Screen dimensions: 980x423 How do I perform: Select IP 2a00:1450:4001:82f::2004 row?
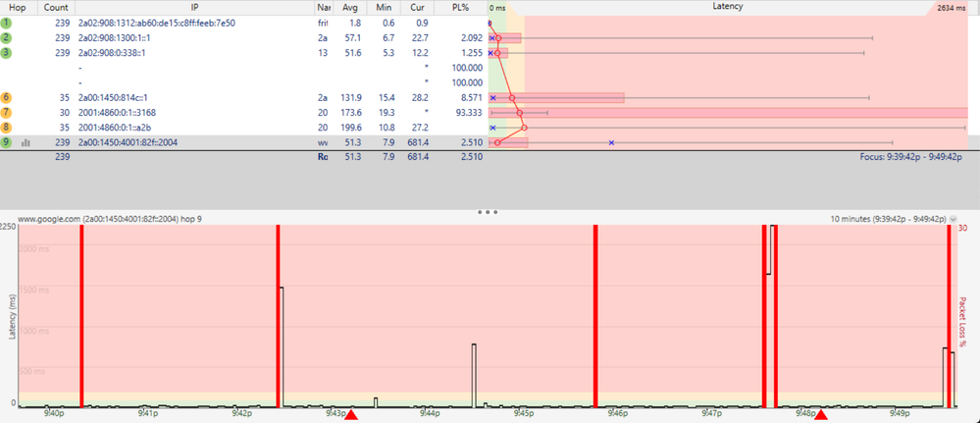[128, 142]
